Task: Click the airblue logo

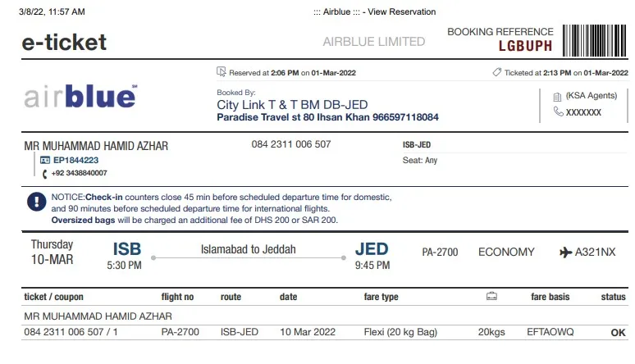Action: click(80, 97)
